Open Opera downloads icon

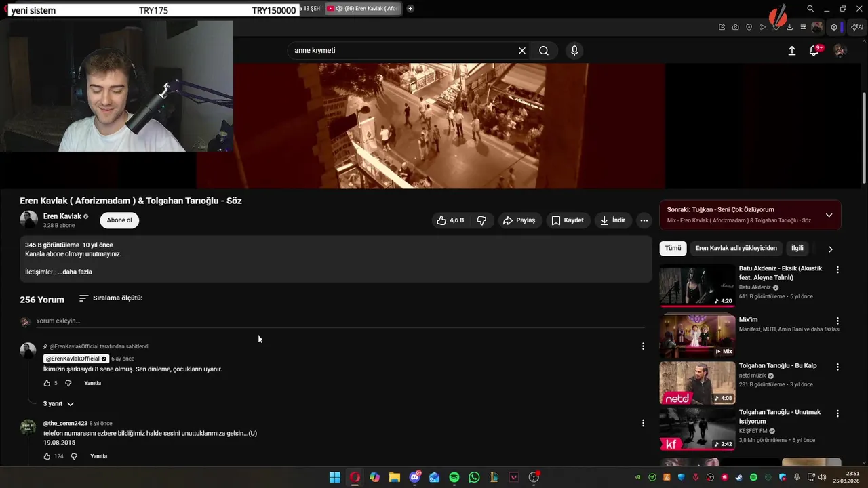pos(789,27)
